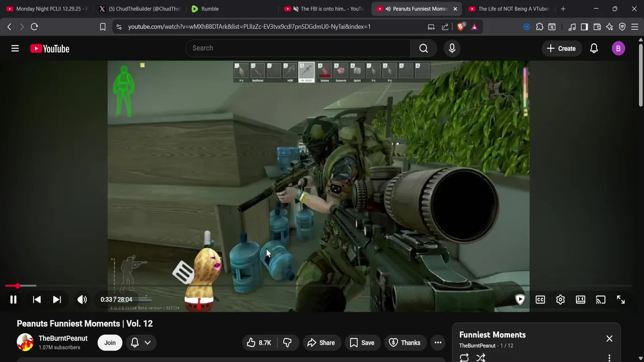Click the blue swirl extension icon
This screenshot has height=362, width=644.
(x=527, y=27)
